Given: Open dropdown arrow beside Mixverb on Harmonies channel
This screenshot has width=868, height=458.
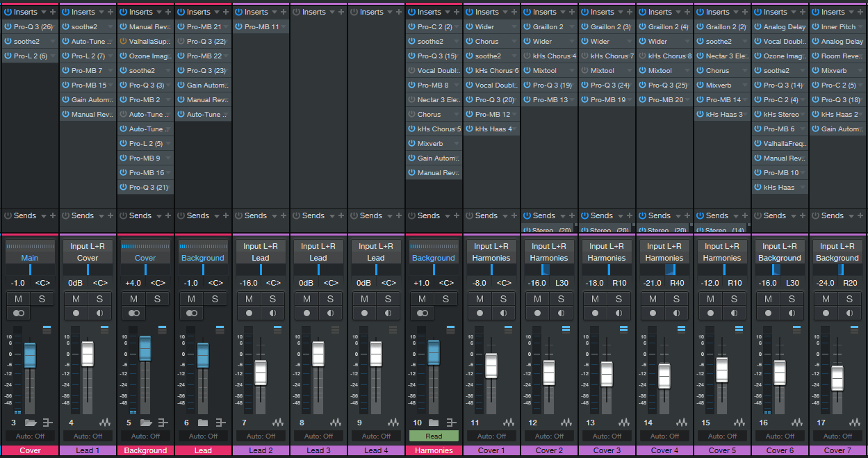Looking at the screenshot, I should coord(457,144).
